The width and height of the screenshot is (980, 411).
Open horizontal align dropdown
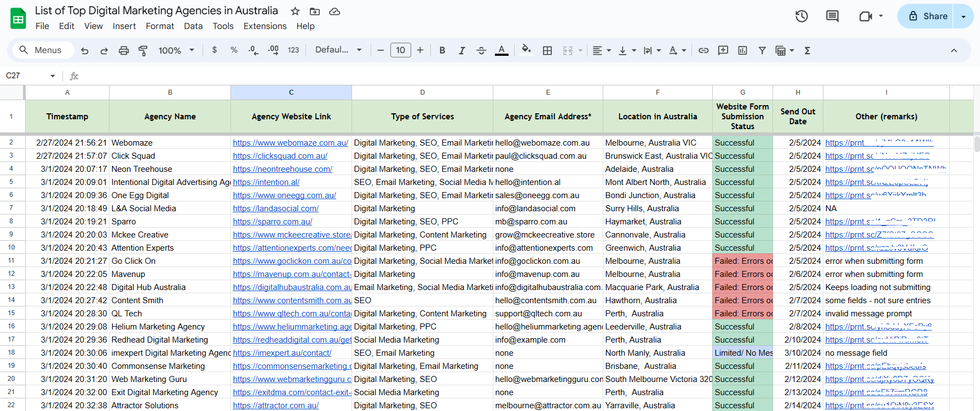pyautogui.click(x=601, y=50)
